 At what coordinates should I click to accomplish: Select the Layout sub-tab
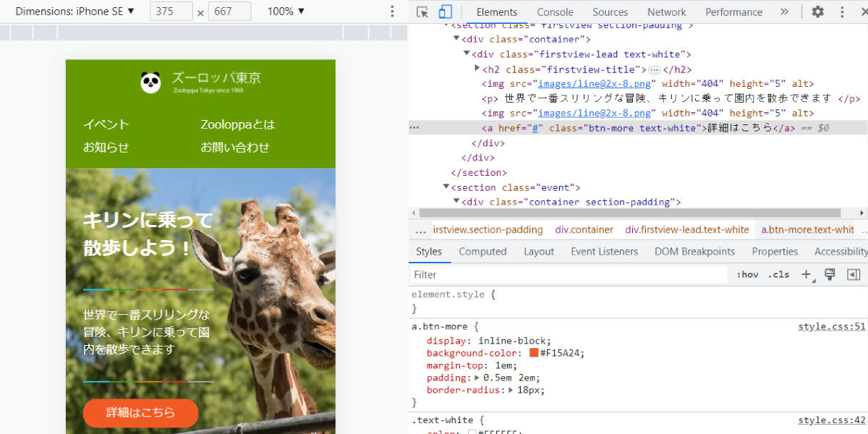click(x=539, y=252)
